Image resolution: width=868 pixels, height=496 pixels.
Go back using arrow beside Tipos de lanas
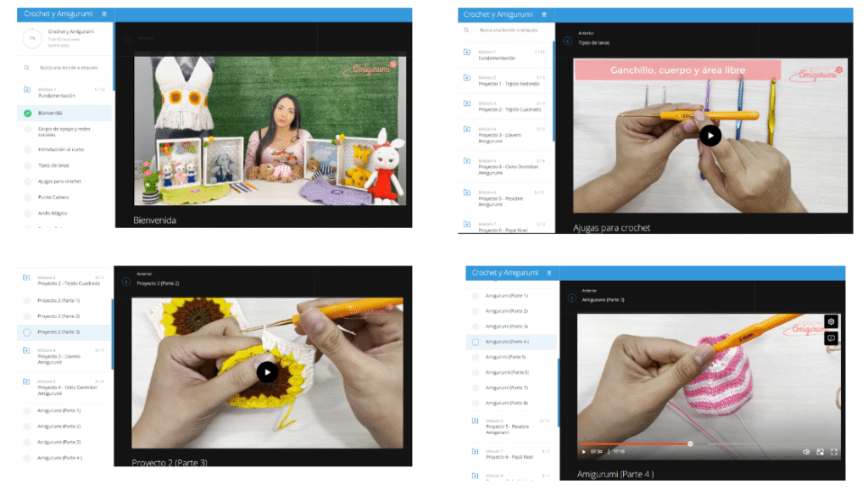coord(566,39)
